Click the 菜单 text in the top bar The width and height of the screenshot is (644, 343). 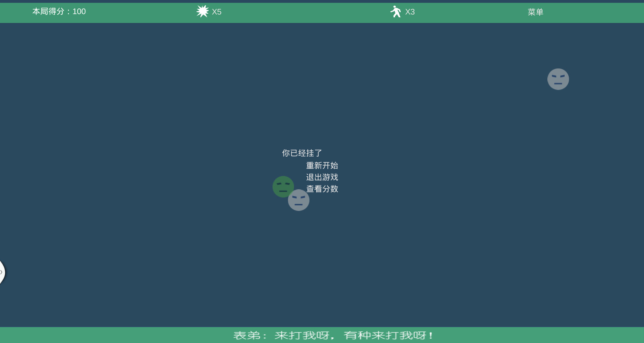[535, 12]
